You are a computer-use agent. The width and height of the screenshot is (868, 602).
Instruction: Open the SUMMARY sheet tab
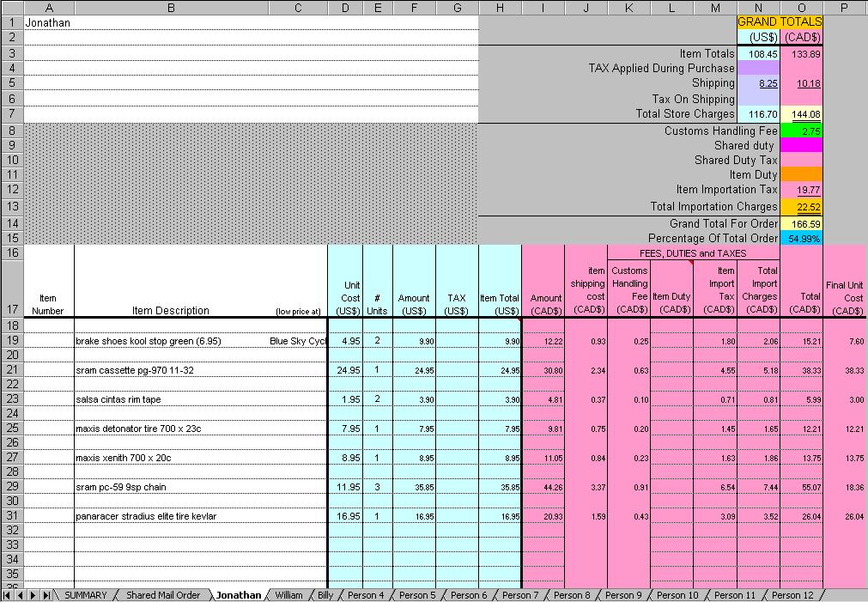(x=86, y=595)
